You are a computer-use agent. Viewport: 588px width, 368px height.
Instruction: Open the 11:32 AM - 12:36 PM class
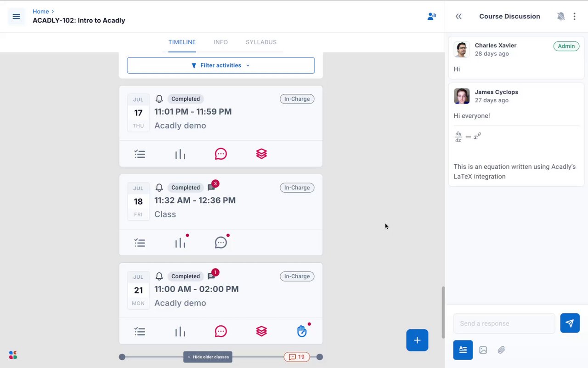[195, 201]
